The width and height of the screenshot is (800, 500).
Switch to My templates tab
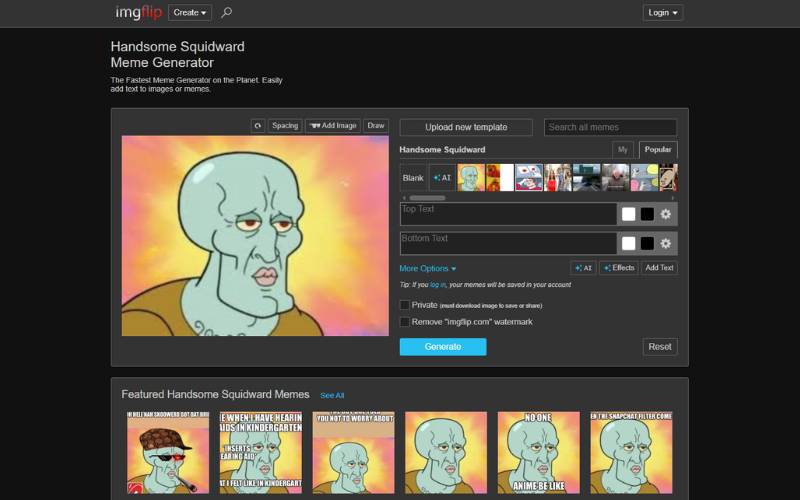[622, 149]
